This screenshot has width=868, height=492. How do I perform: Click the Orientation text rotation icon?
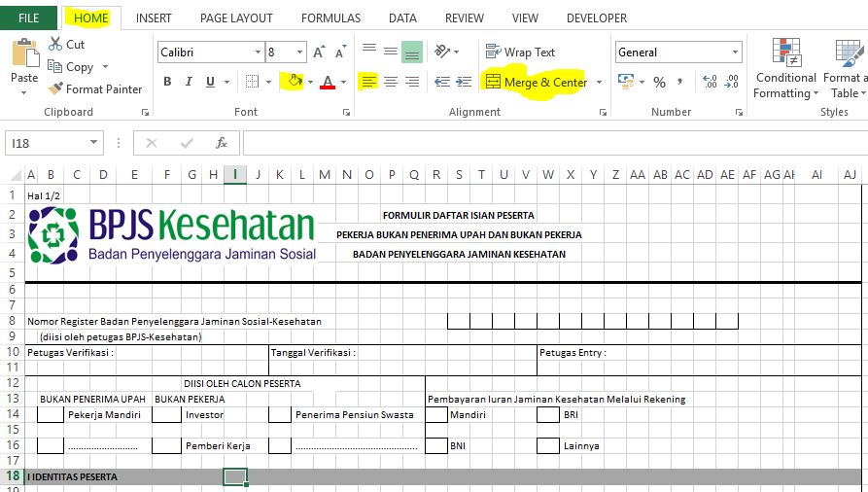pyautogui.click(x=442, y=52)
